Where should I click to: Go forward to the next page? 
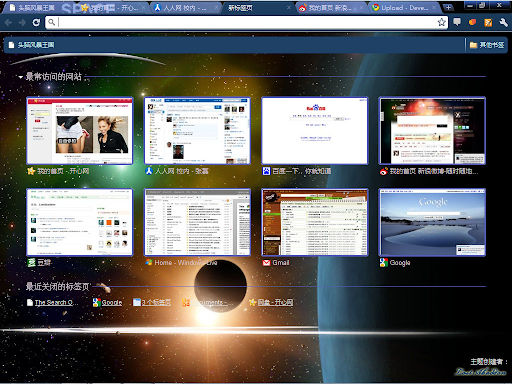click(22, 22)
